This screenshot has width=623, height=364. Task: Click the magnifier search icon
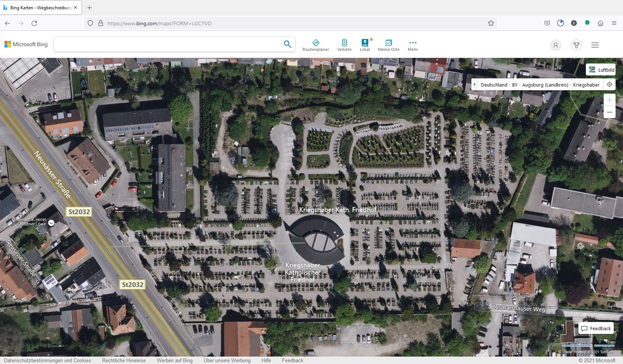[287, 44]
